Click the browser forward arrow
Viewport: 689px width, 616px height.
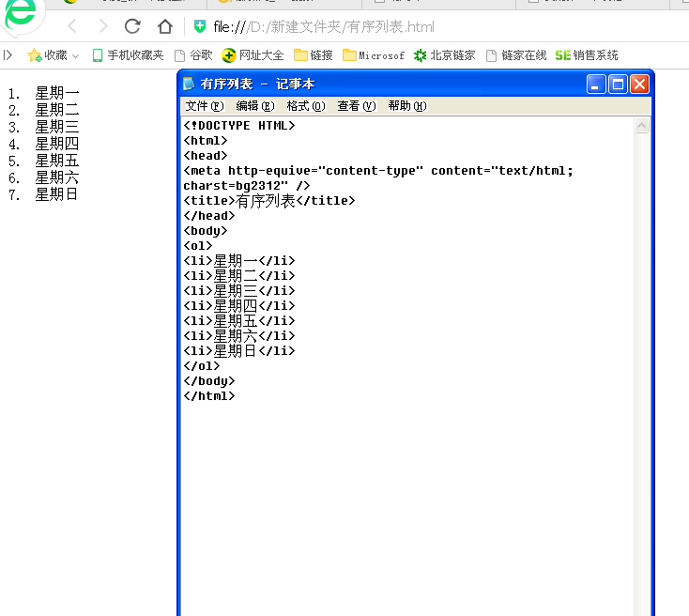click(103, 26)
